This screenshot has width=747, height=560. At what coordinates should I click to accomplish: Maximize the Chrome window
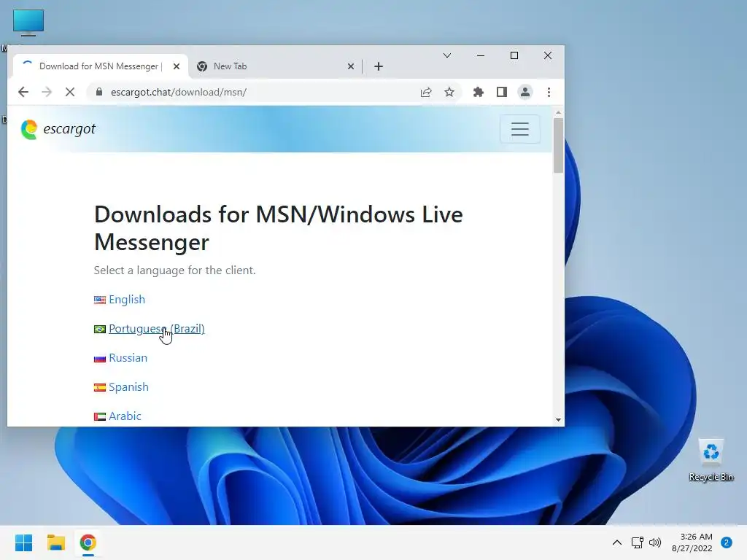point(514,55)
